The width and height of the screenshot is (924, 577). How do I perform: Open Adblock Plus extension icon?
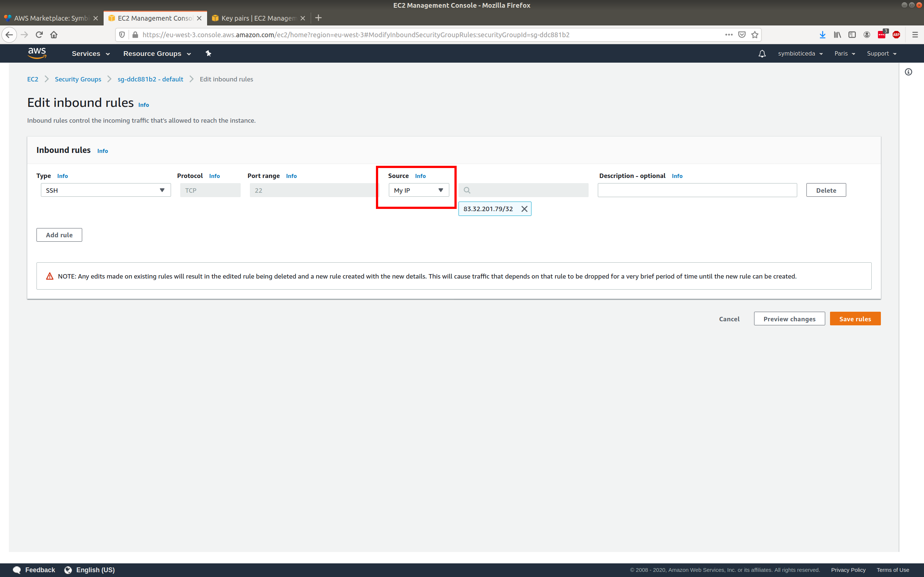click(x=896, y=35)
